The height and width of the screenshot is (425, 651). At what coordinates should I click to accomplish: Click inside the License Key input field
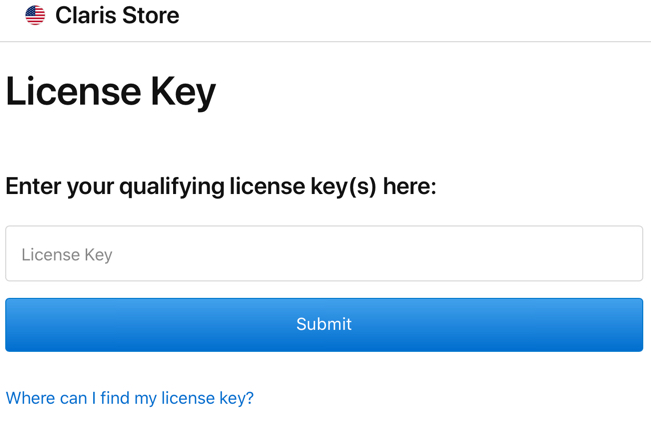[x=324, y=254]
